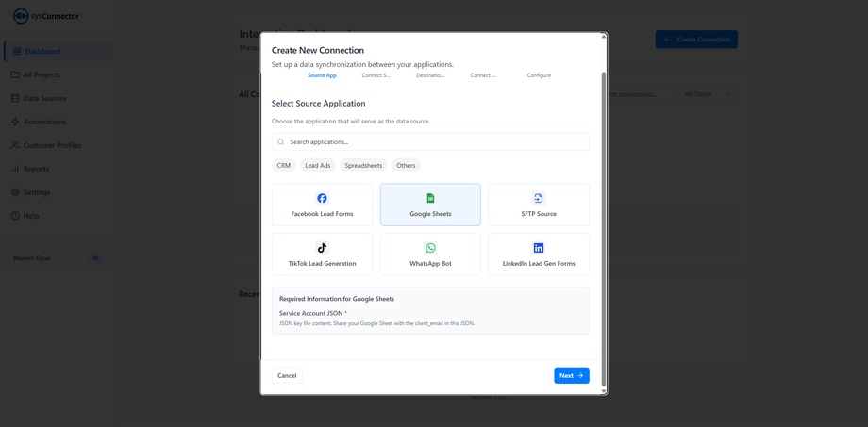Click the Search applications input field

(430, 142)
